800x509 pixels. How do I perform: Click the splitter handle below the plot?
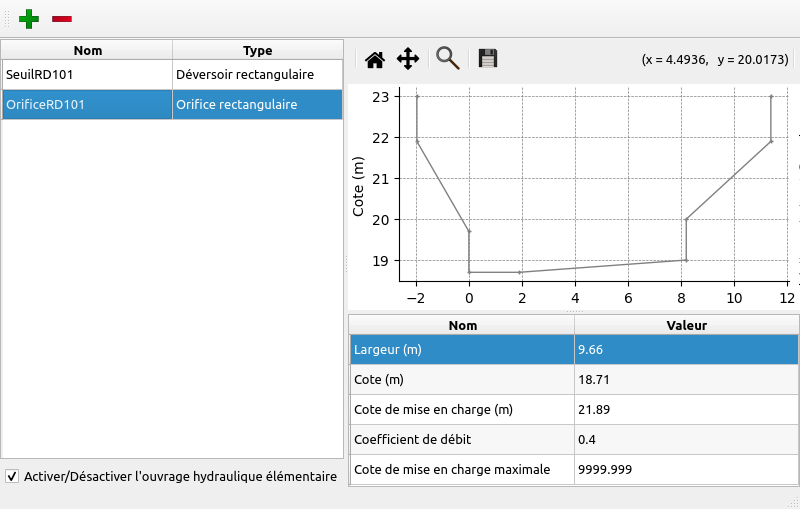(x=573, y=311)
